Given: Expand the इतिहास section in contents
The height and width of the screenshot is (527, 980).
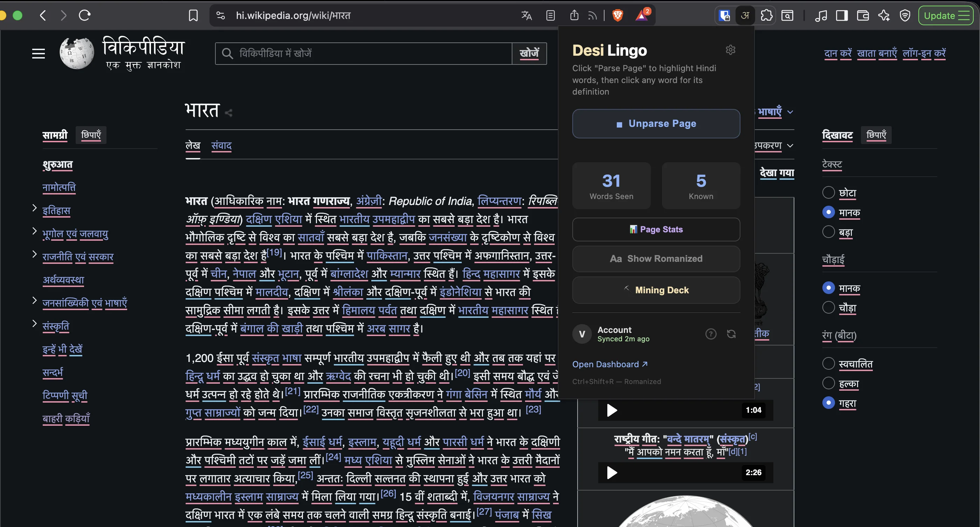Looking at the screenshot, I should (35, 208).
